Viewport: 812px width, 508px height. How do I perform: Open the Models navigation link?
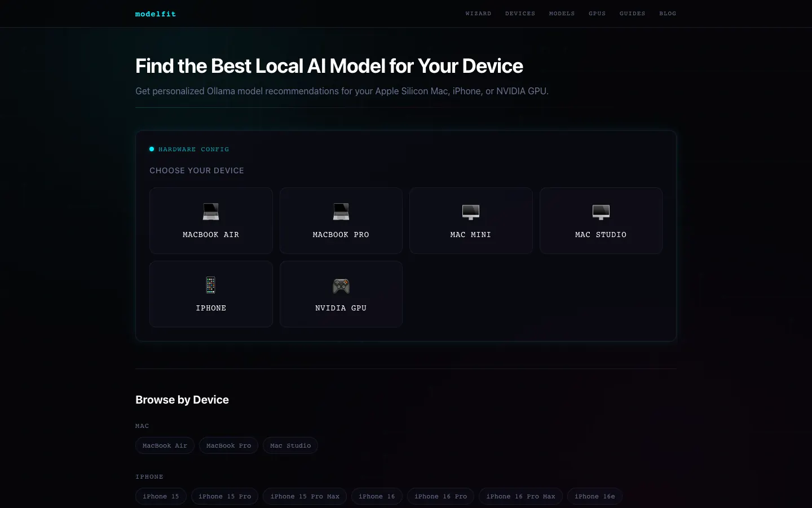562,14
